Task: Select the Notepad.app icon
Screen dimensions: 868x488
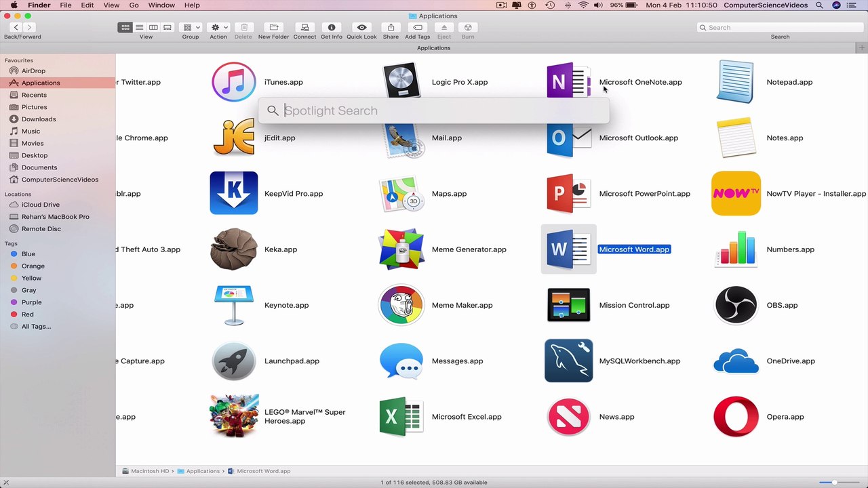Action: (x=736, y=82)
